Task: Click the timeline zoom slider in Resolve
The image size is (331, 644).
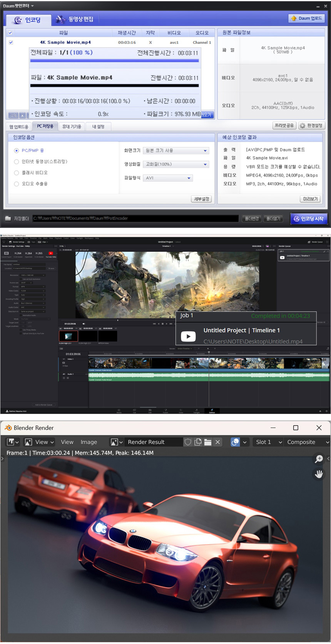Action: tap(208, 348)
